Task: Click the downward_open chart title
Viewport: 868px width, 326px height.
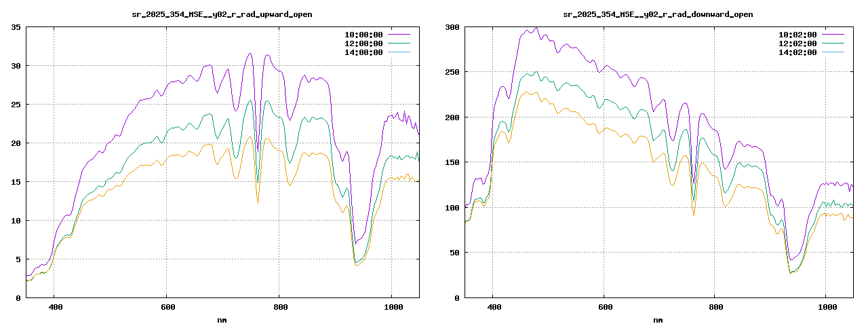Action: pyautogui.click(x=658, y=14)
